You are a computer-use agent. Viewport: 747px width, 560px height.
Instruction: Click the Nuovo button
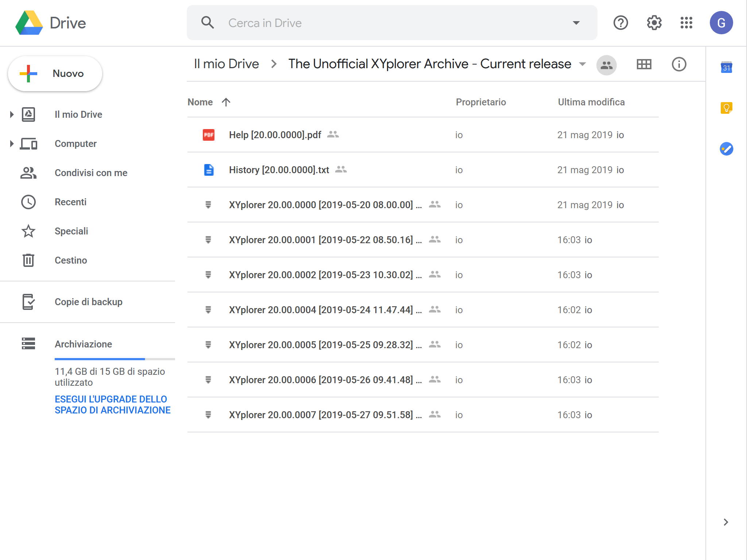coord(55,74)
